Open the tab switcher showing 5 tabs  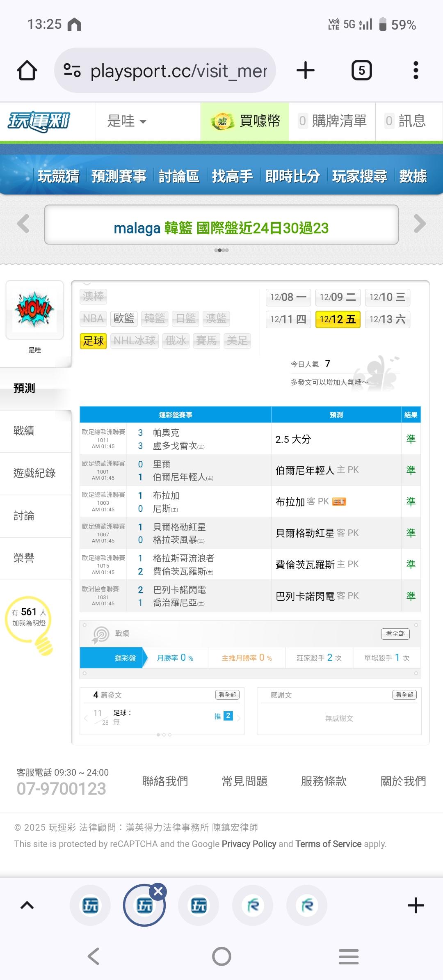(362, 70)
